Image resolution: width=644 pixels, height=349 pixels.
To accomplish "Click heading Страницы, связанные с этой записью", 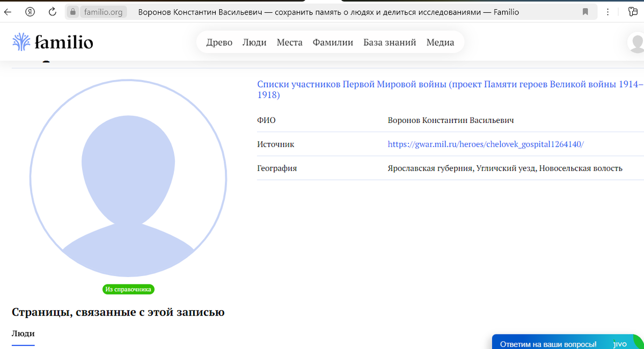I will 118,312.
